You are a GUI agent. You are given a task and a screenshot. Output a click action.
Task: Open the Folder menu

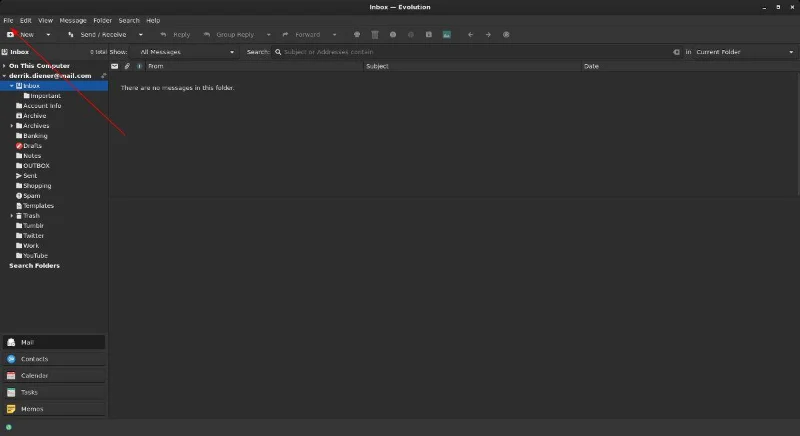coord(102,20)
